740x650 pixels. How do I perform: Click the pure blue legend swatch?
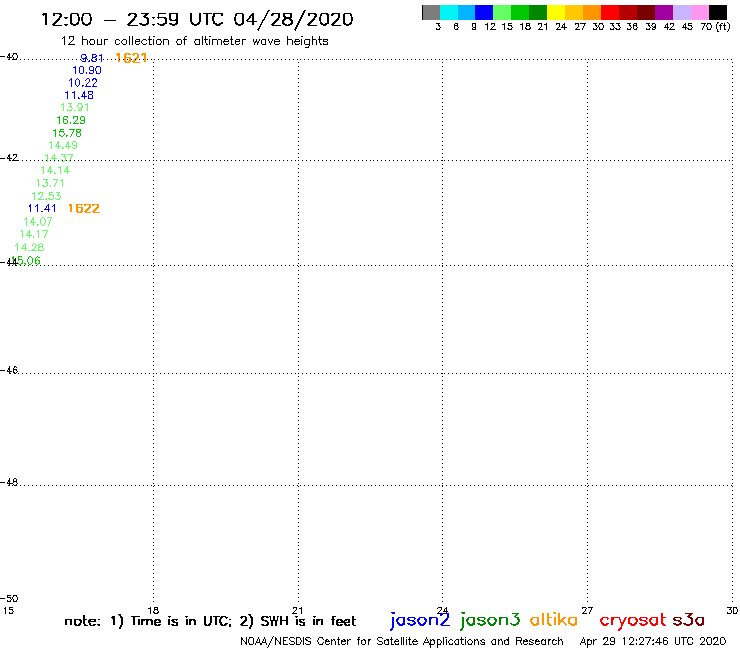coord(484,12)
